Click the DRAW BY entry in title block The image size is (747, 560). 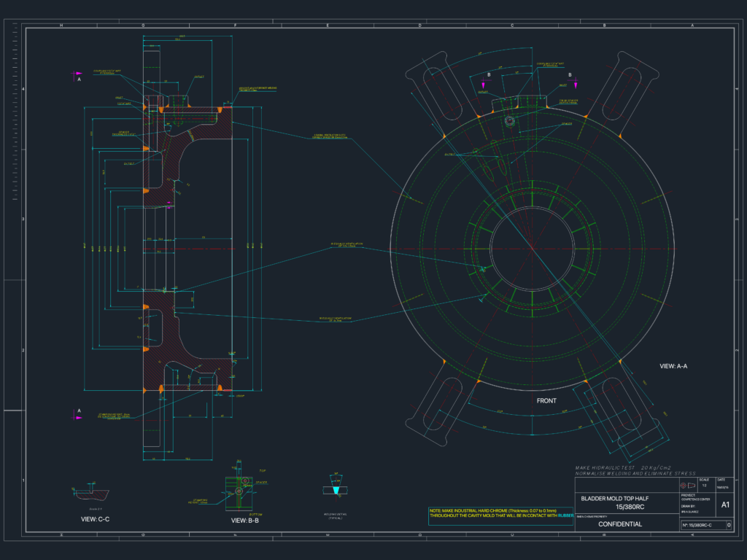[691, 508]
